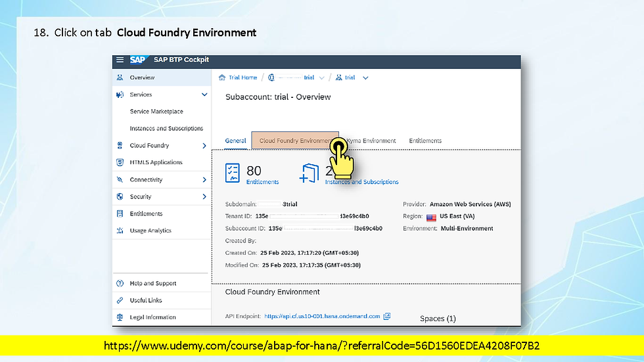Viewport: 644px width, 362px height.
Task: Click the Created On date value
Action: pos(310,253)
